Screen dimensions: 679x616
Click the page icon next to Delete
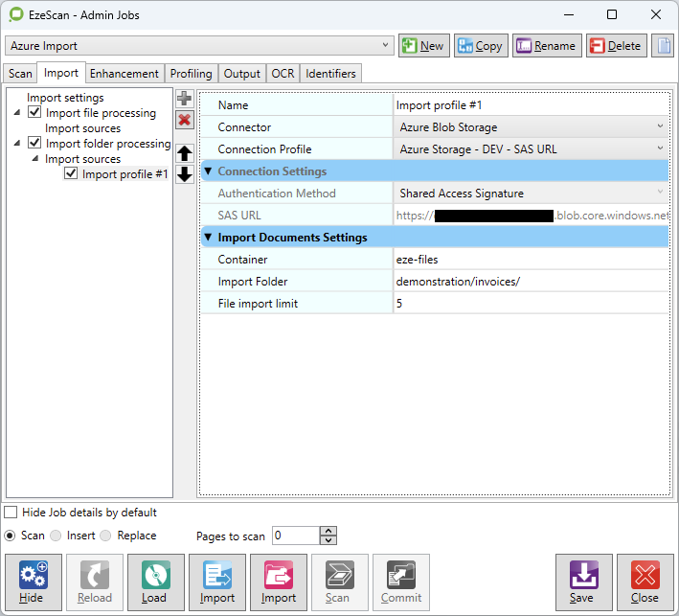(x=663, y=46)
